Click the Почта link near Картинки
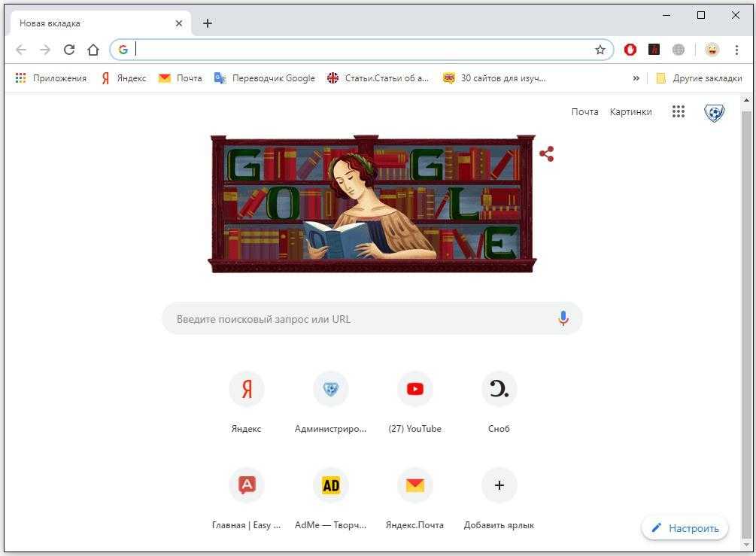The image size is (756, 556). pos(584,112)
